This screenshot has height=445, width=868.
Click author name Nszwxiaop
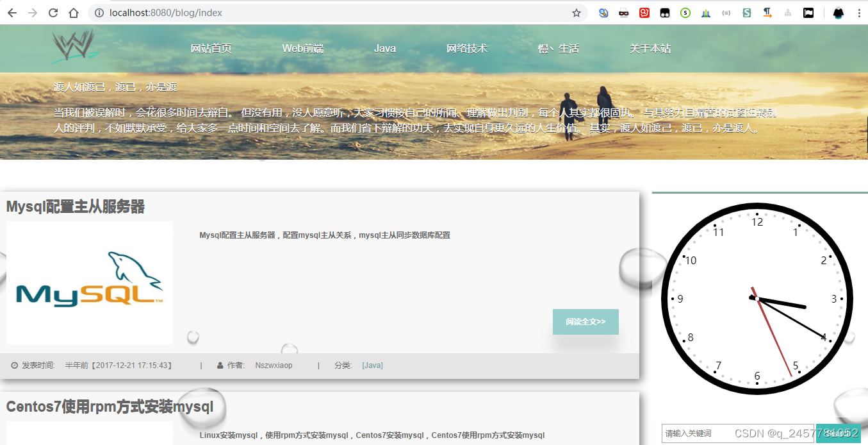pyautogui.click(x=274, y=365)
